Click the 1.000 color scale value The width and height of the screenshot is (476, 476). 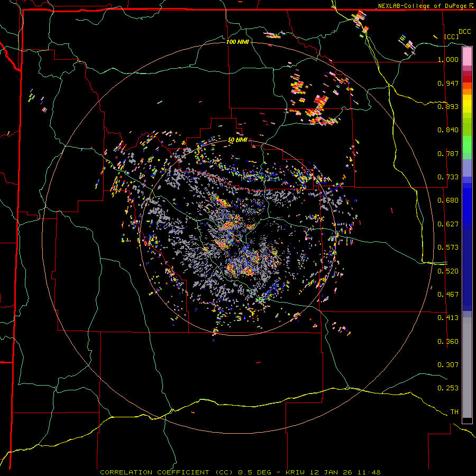[448, 59]
